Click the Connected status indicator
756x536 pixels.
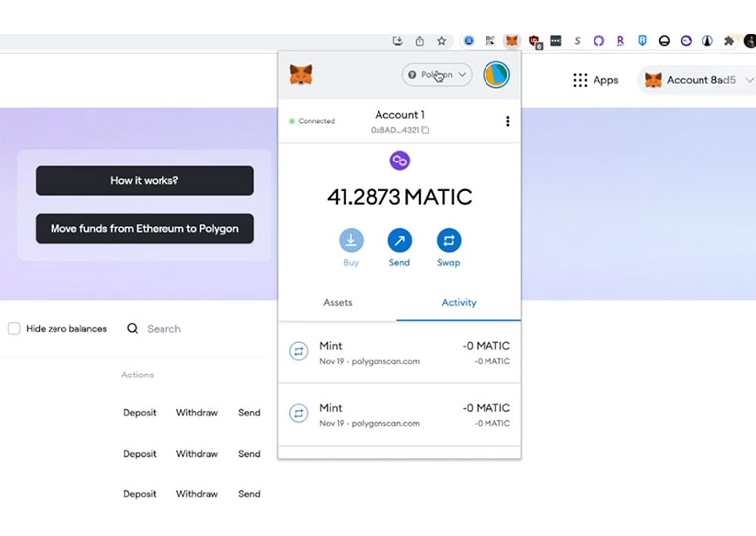pos(312,121)
